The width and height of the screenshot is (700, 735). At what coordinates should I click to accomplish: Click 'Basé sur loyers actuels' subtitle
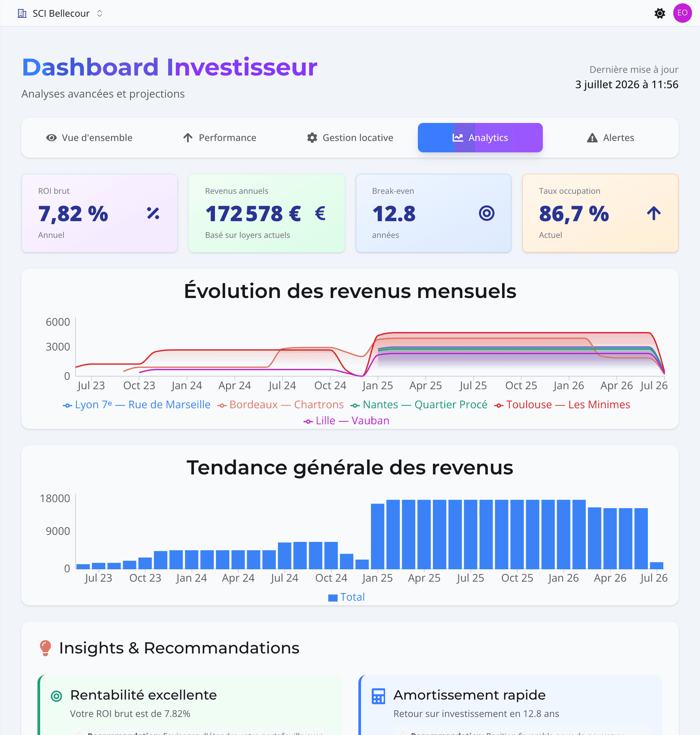click(x=247, y=235)
